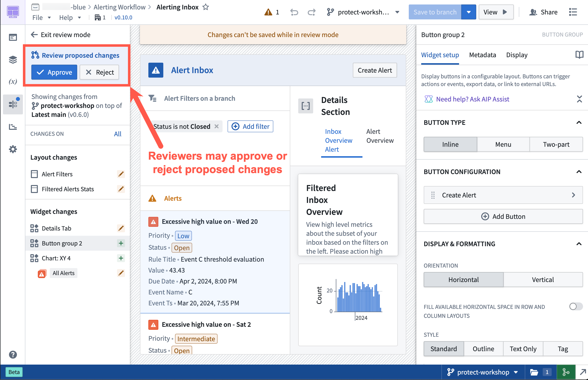Click the undo icon in the top toolbar
Image resolution: width=588 pixels, height=380 pixels.
click(294, 12)
